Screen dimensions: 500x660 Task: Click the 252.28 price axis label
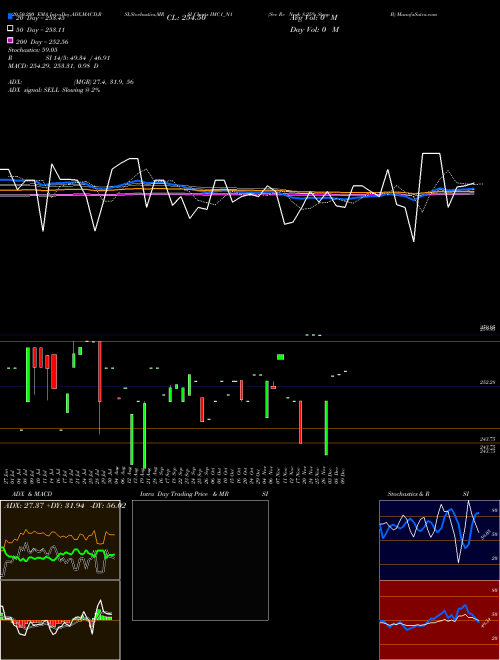487,382
